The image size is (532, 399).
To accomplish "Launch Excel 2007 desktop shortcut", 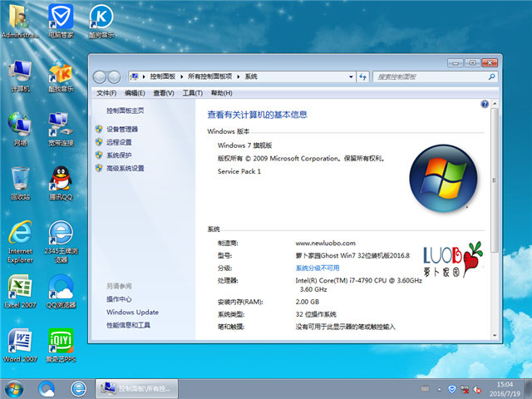I will point(20,291).
